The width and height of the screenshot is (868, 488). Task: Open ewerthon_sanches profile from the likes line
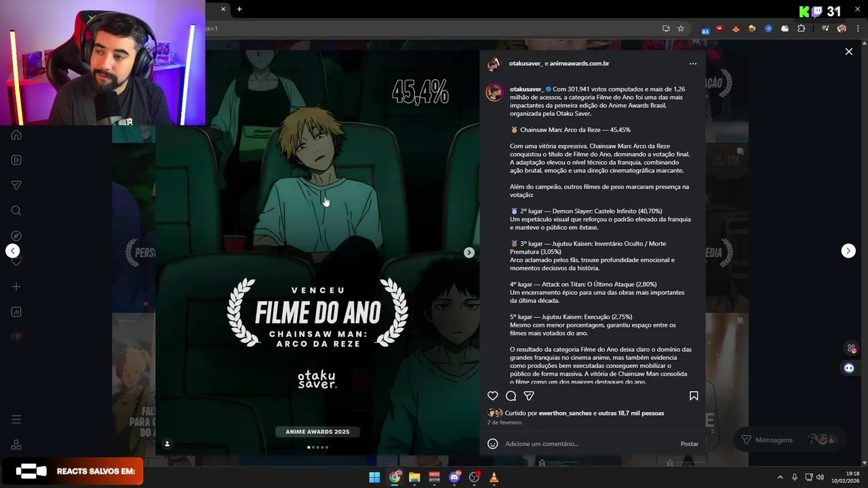coord(565,413)
